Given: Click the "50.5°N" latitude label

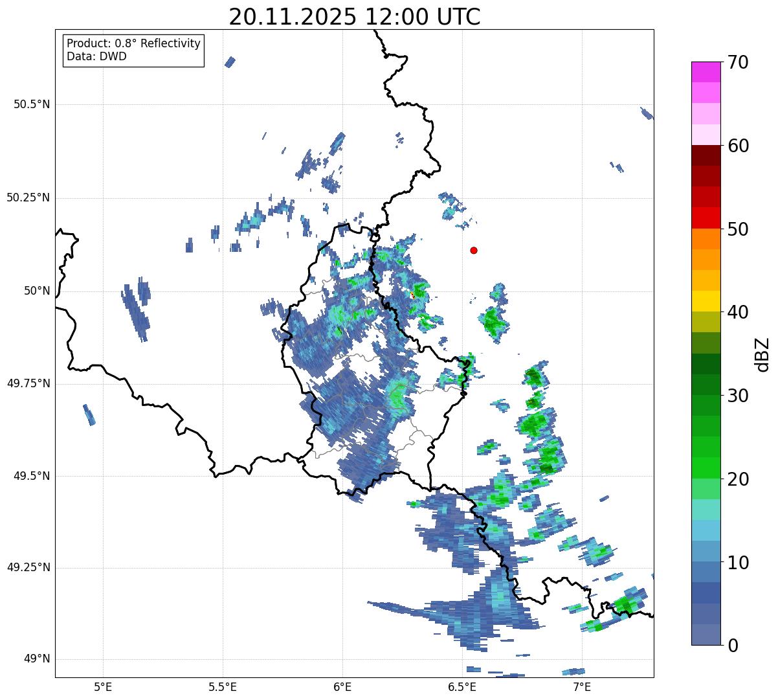Looking at the screenshot, I should pos(33,104).
